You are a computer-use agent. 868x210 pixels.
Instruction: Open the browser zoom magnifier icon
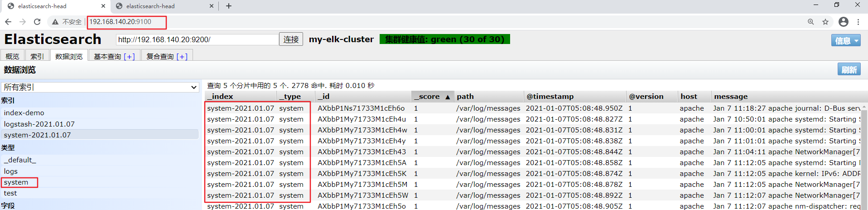[811, 22]
